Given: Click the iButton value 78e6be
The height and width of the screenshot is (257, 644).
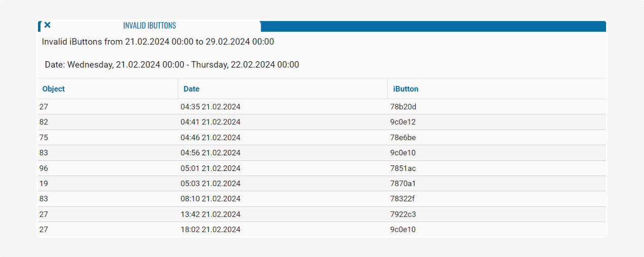Looking at the screenshot, I should (x=403, y=138).
